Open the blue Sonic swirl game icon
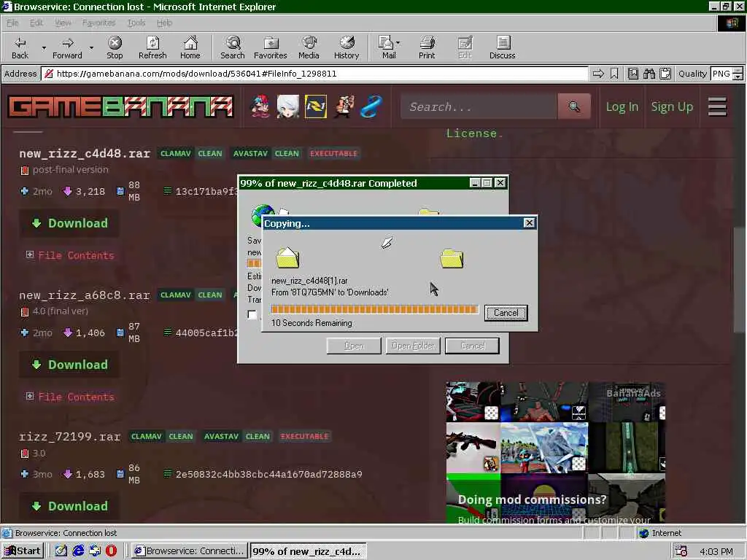This screenshot has width=747, height=560. [371, 106]
